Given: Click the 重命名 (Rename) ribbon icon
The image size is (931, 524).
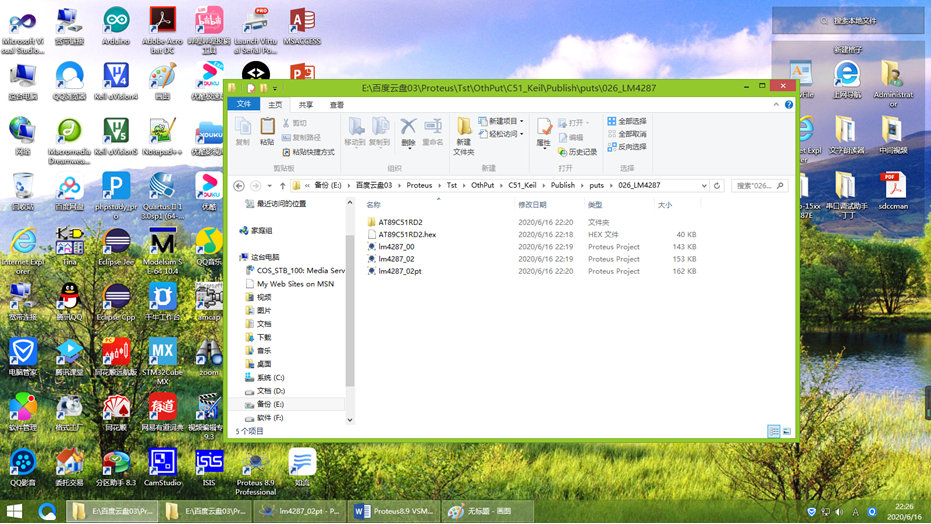Looking at the screenshot, I should (433, 126).
